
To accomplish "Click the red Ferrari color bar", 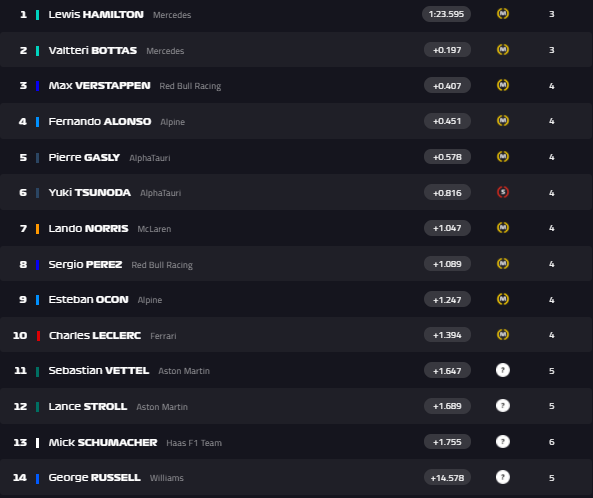I will point(38,336).
